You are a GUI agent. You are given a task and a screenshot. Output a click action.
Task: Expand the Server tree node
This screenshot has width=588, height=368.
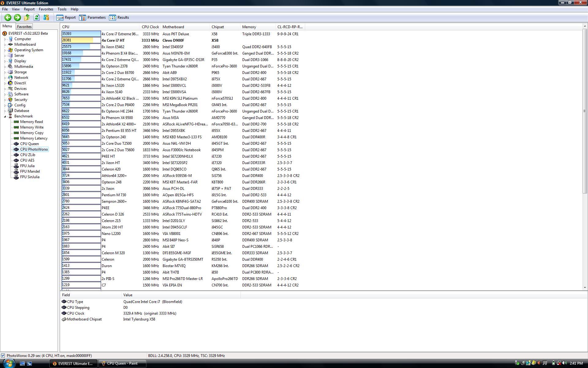pos(5,56)
